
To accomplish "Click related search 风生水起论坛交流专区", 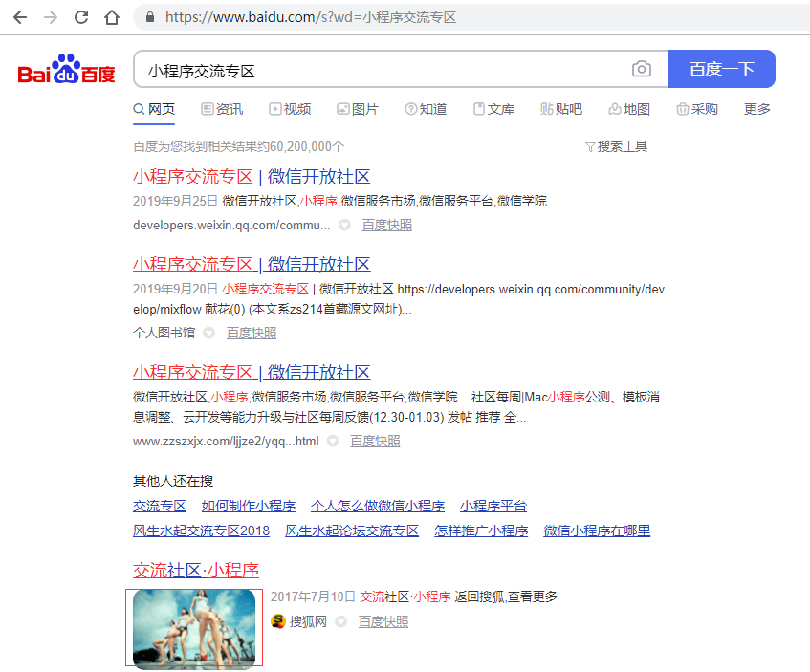I will pyautogui.click(x=352, y=531).
